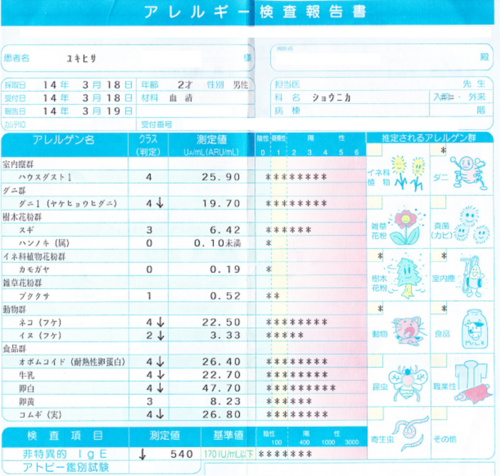Click the report date 14年 3月19日
The image size is (500, 476).
coord(87,111)
